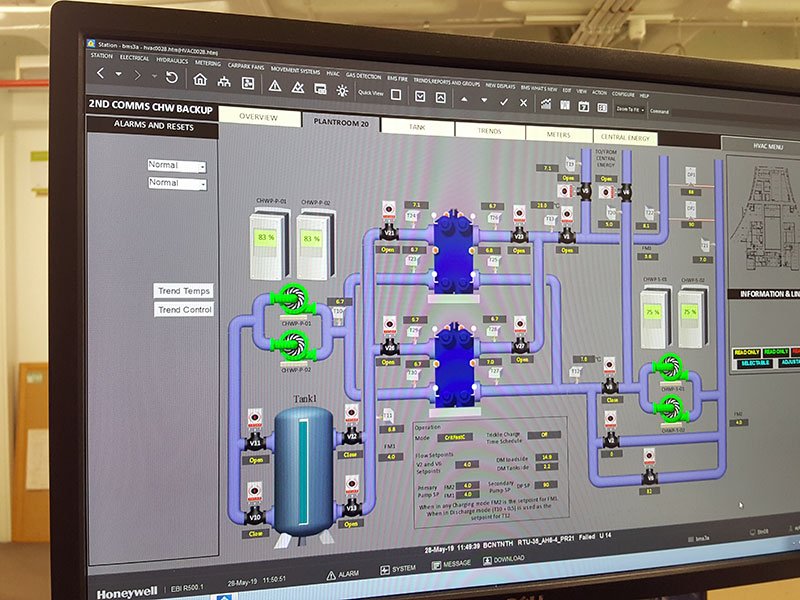Select valve V11 left of Tank1

255,443
